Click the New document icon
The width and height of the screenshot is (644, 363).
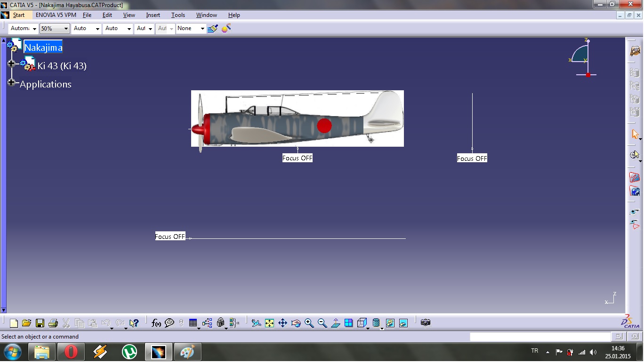tap(14, 323)
